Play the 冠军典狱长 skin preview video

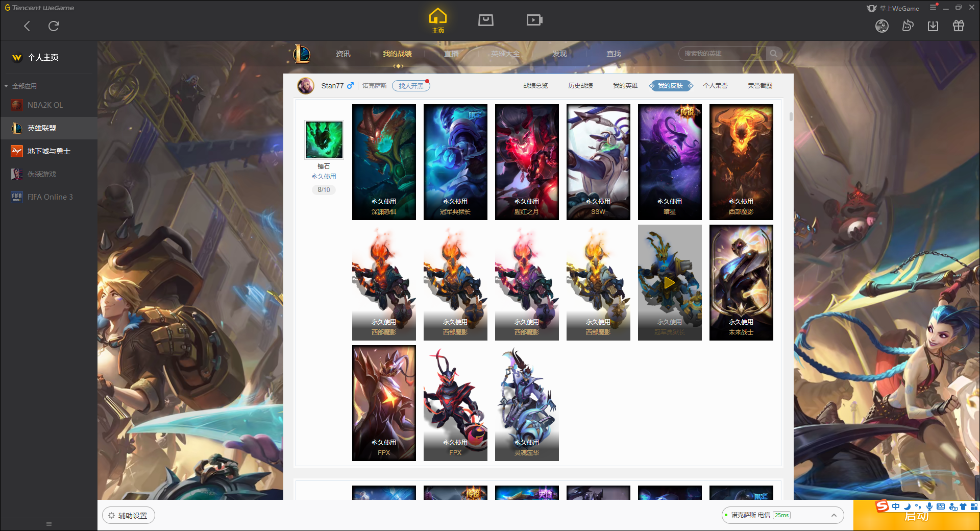pos(670,282)
